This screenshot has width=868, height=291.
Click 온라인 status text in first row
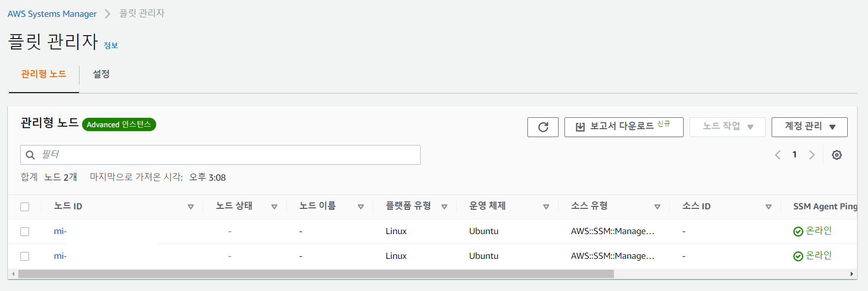click(x=819, y=231)
